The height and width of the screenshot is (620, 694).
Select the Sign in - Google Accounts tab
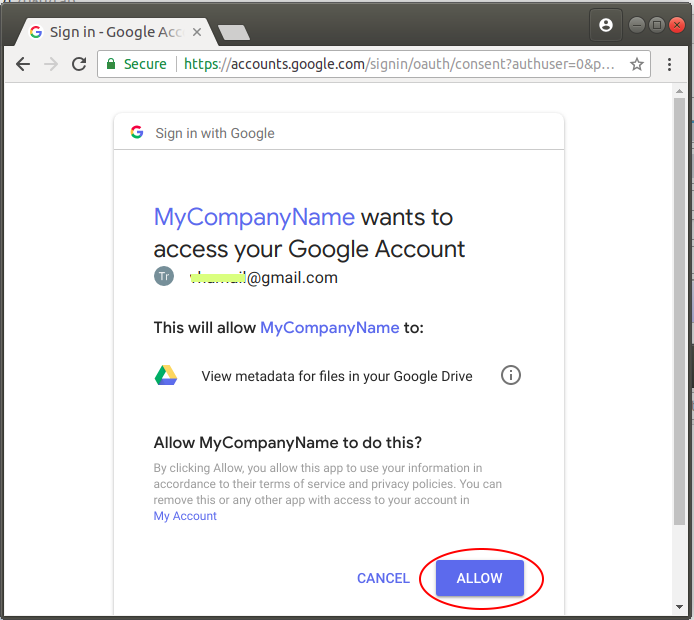(x=116, y=32)
